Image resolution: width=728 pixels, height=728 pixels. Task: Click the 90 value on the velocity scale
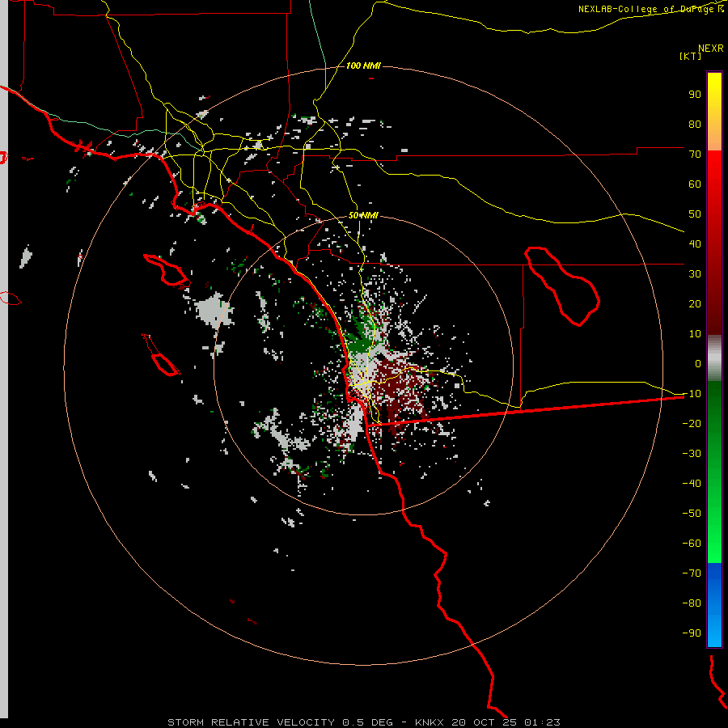695,95
